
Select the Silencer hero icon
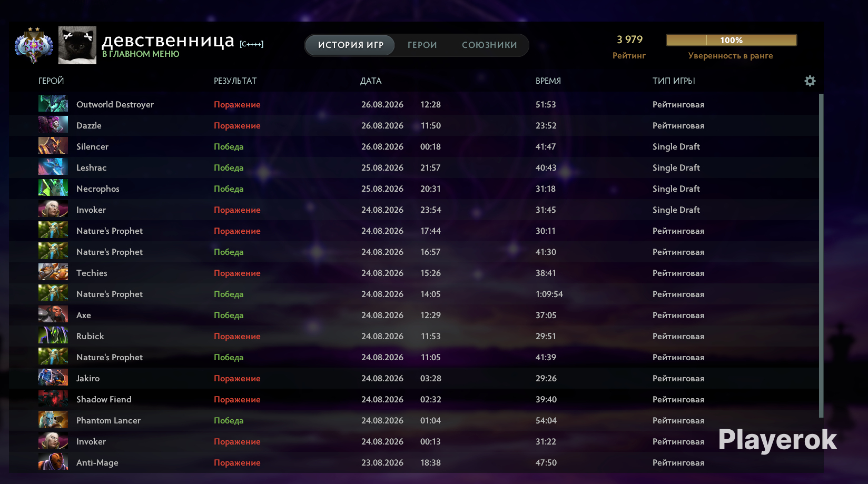point(53,145)
